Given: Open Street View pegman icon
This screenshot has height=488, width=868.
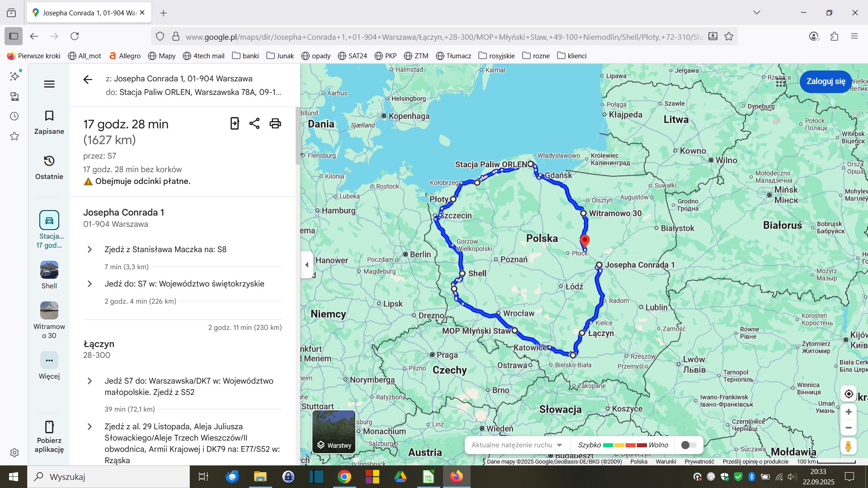Looking at the screenshot, I should pos(849,446).
